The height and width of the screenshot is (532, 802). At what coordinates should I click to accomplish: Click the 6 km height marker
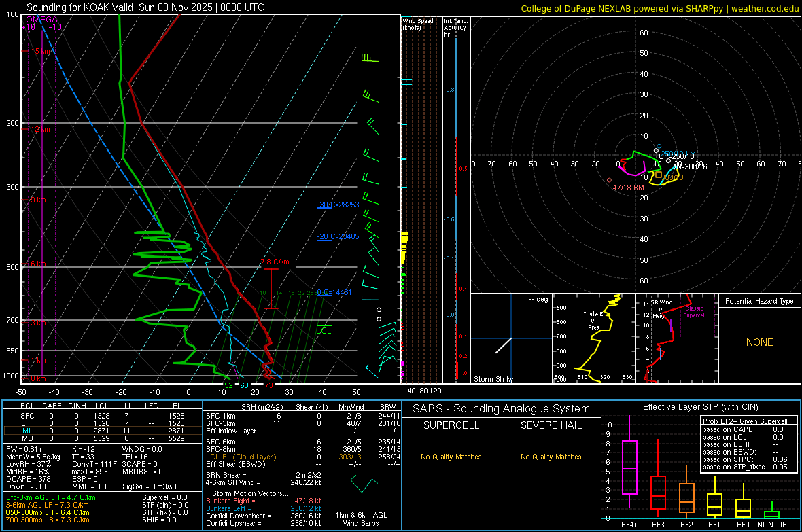point(38,264)
